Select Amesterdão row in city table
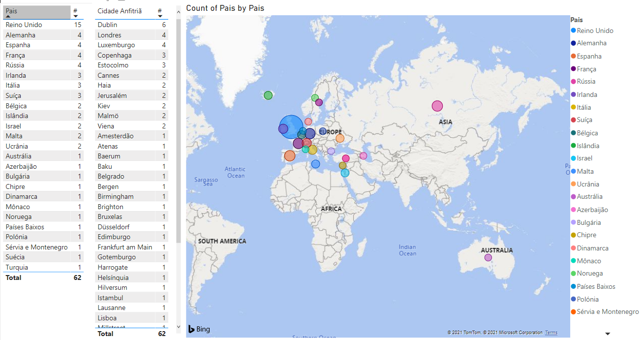The height and width of the screenshot is (340, 644). pos(132,136)
